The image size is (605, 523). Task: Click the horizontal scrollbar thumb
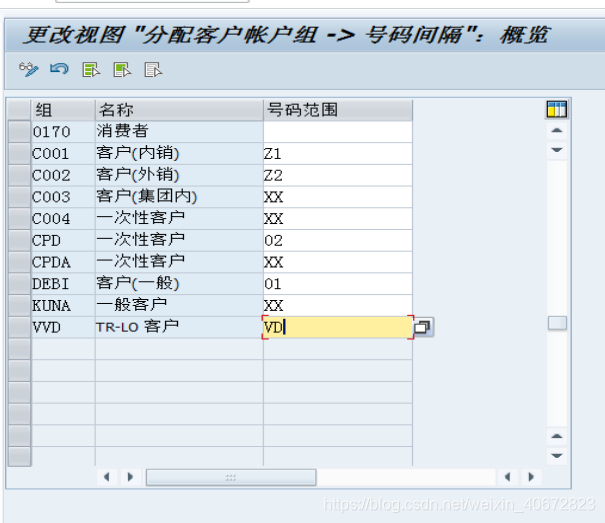click(231, 477)
